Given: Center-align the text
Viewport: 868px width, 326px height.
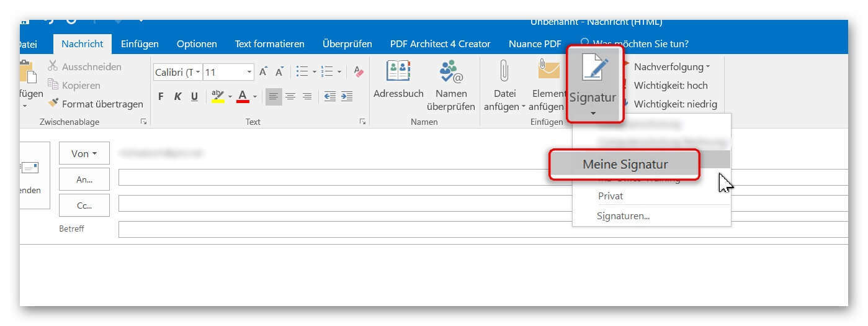Looking at the screenshot, I should 290,96.
